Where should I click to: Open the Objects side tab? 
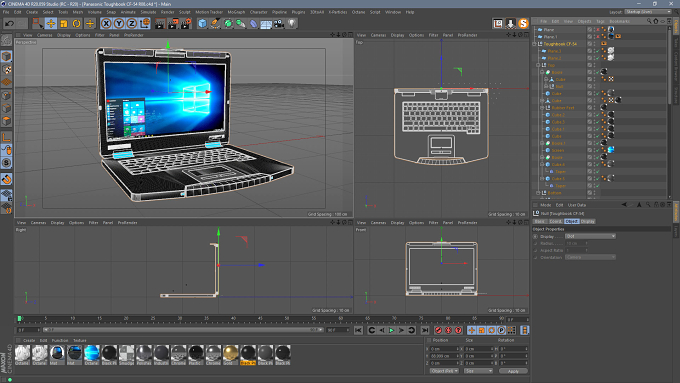(x=676, y=27)
